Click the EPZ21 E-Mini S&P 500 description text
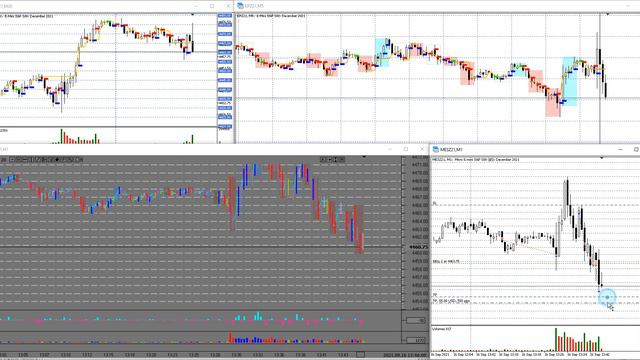The width and height of the screenshot is (640, 360). (x=271, y=16)
